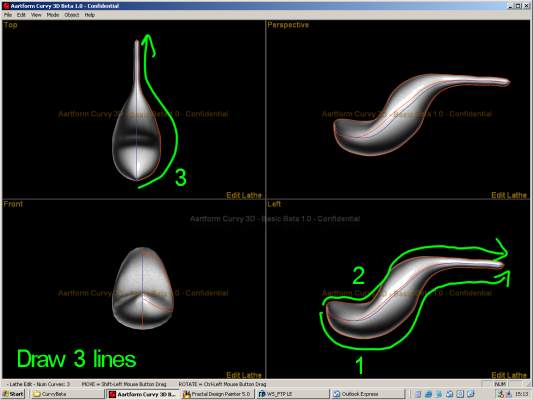Switch to Outlook Express in taskbar
Image resolution: width=533 pixels, height=400 pixels.
367,394
